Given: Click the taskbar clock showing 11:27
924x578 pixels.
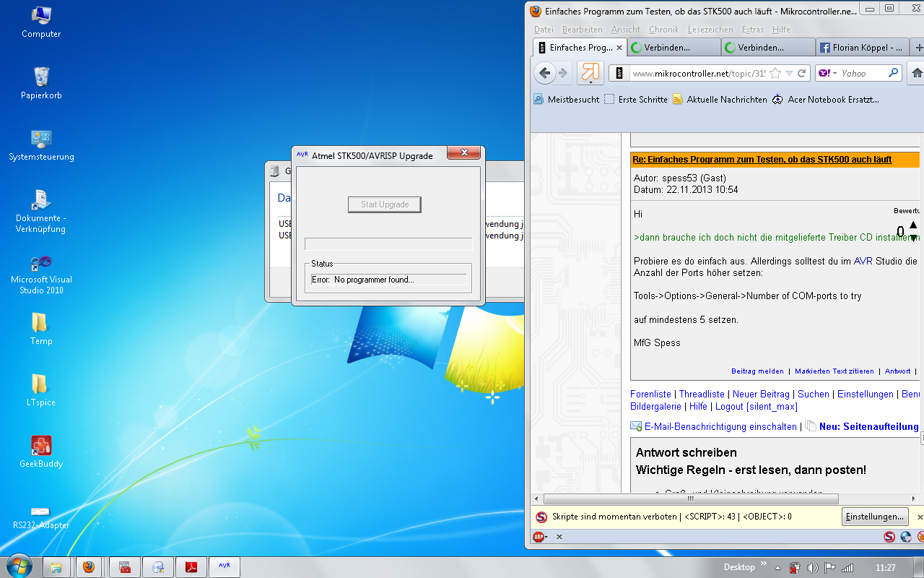Looking at the screenshot, I should tap(885, 568).
